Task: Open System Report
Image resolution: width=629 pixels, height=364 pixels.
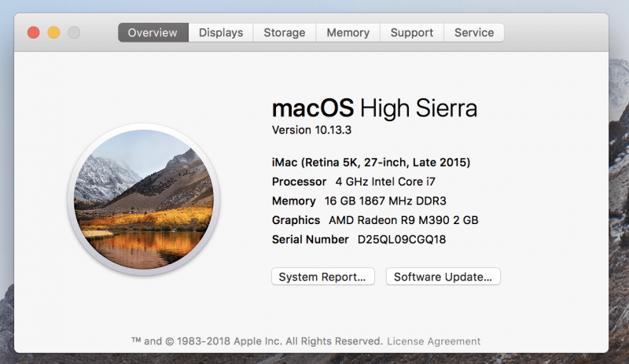Action: 323,277
